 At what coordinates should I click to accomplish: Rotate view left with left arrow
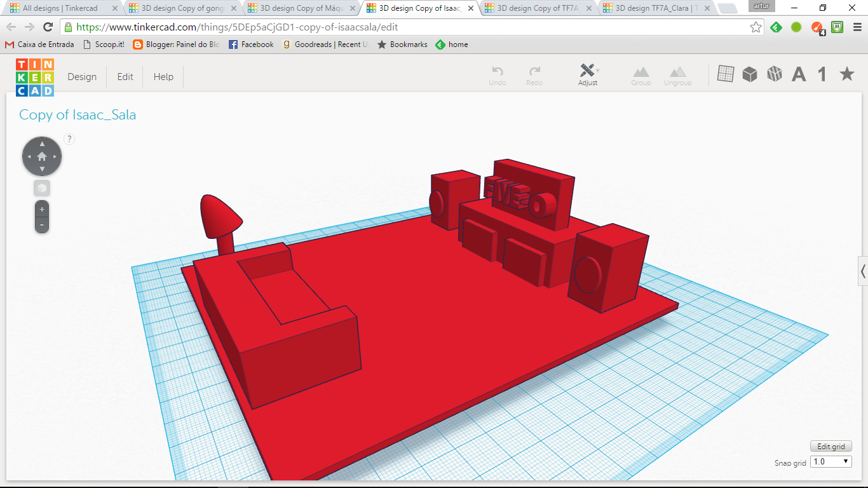click(29, 156)
